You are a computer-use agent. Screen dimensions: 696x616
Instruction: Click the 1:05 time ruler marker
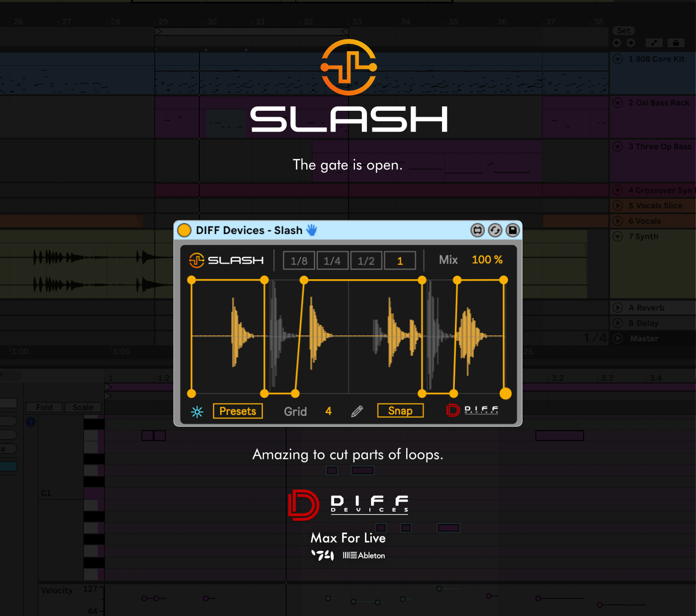pyautogui.click(x=122, y=352)
